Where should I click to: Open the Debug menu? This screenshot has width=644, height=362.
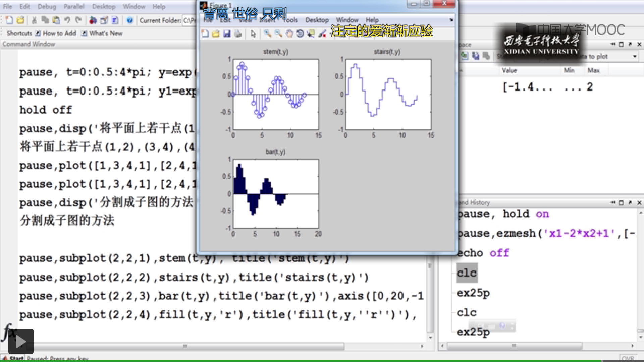tap(47, 6)
